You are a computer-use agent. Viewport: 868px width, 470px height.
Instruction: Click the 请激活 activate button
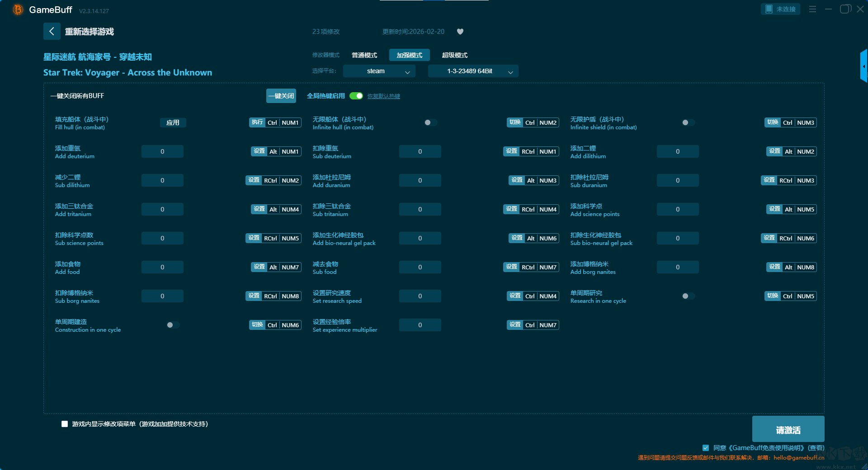788,429
